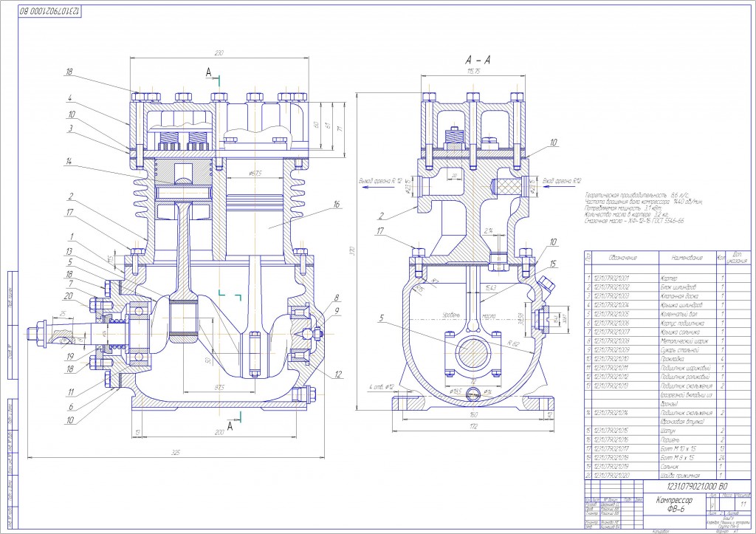Click the table header "Наименование"
The width and height of the screenshot is (756, 534).
point(687,258)
